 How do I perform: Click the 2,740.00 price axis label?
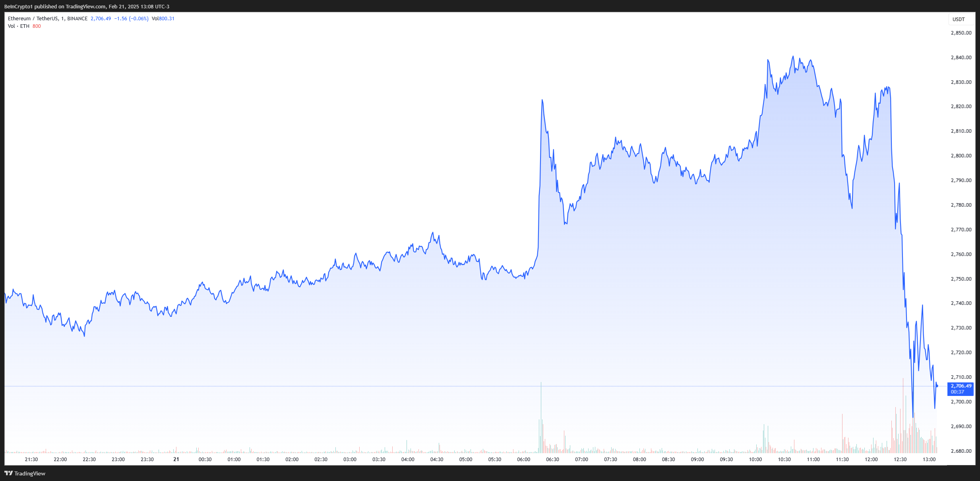pyautogui.click(x=961, y=303)
